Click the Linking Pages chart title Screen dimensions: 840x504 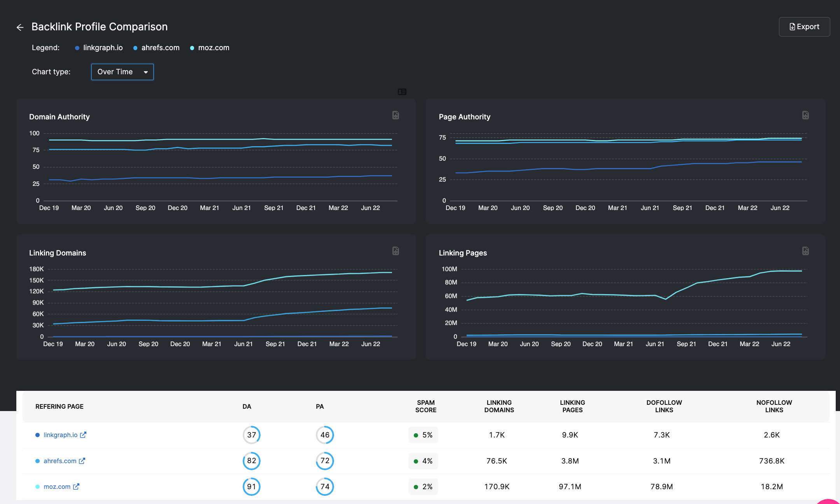point(463,253)
